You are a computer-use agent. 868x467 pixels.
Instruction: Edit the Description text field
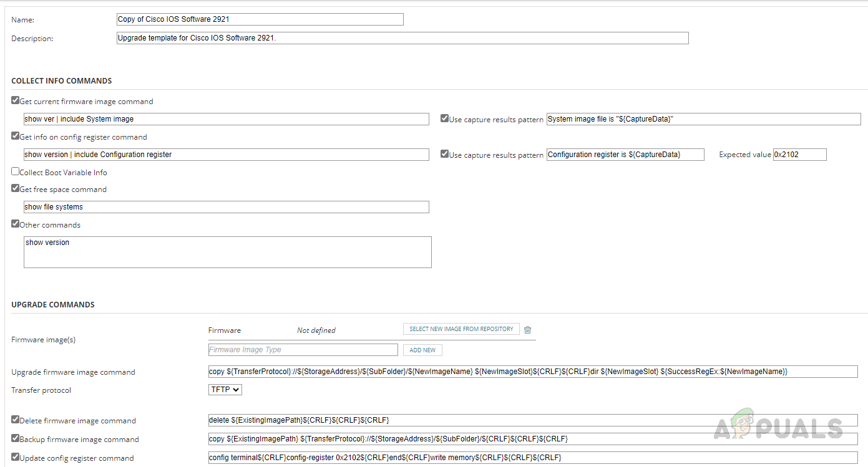(x=402, y=38)
